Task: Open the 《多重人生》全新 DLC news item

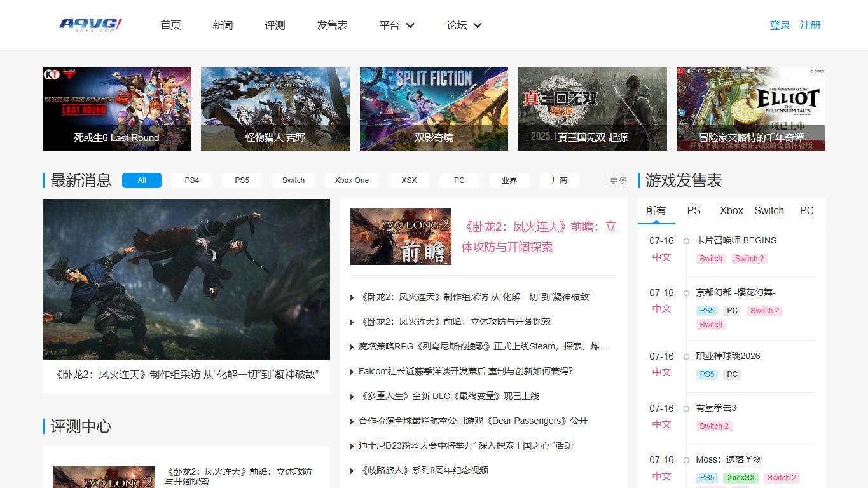Action: [x=449, y=396]
